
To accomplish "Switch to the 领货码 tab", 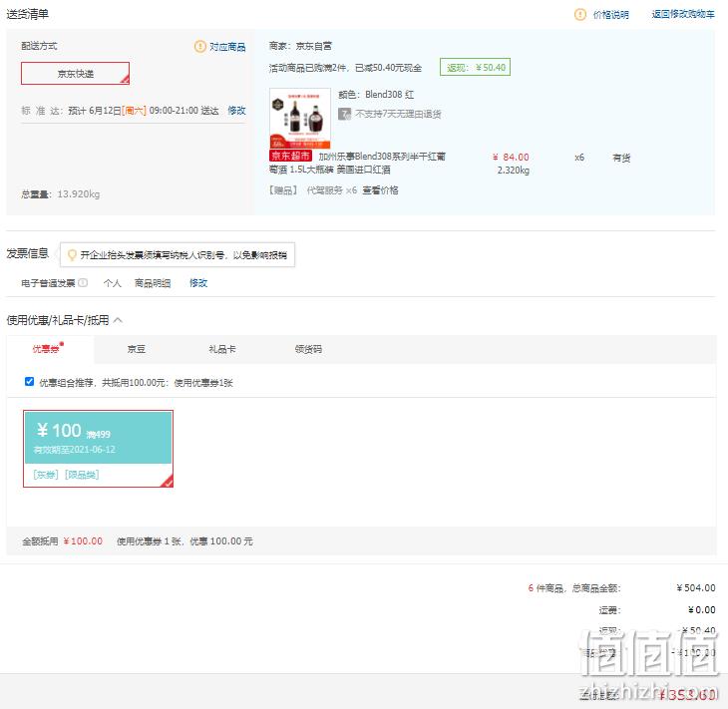I will coord(308,349).
